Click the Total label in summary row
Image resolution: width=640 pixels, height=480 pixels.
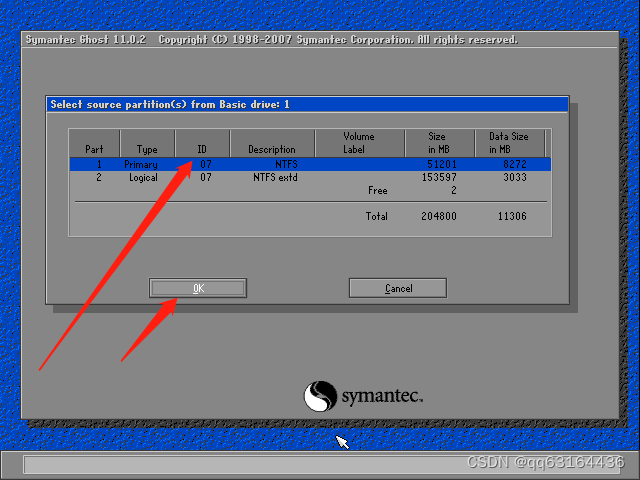[x=376, y=216]
